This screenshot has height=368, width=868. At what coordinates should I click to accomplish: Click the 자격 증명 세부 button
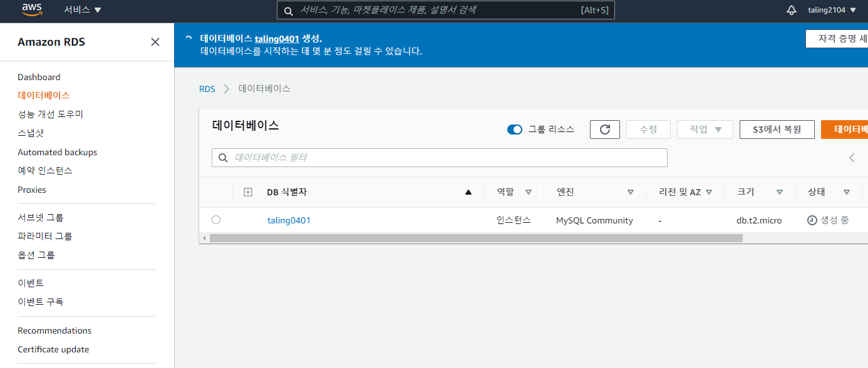tap(837, 39)
